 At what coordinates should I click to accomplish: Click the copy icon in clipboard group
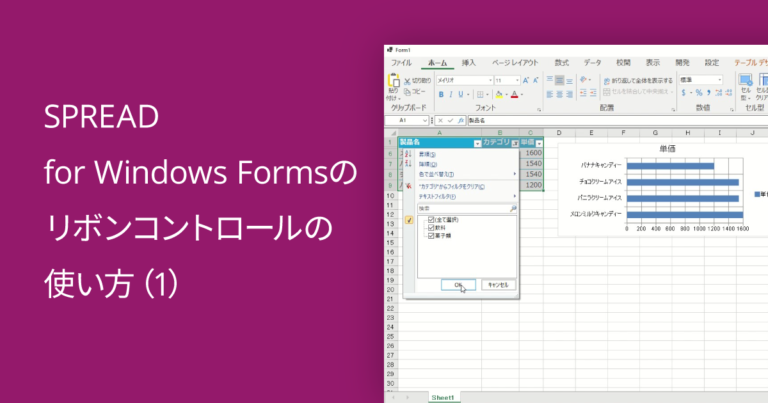coord(407,92)
